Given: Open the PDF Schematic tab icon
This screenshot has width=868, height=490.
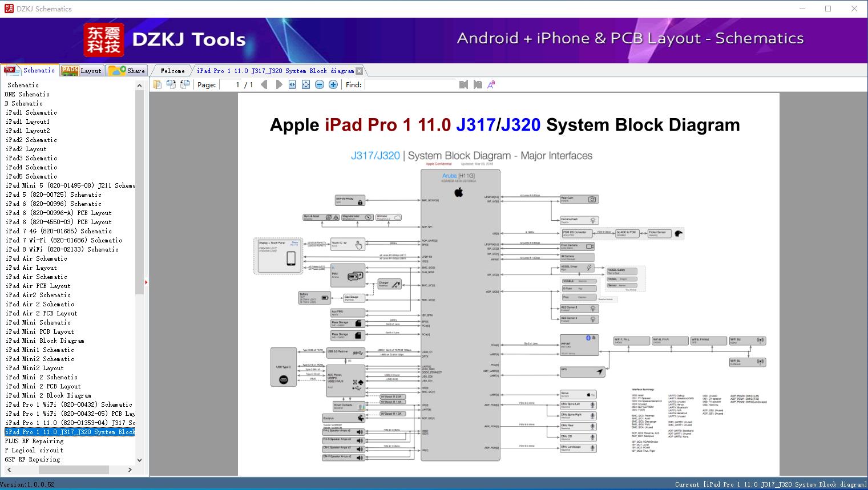Looking at the screenshot, I should 10,70.
